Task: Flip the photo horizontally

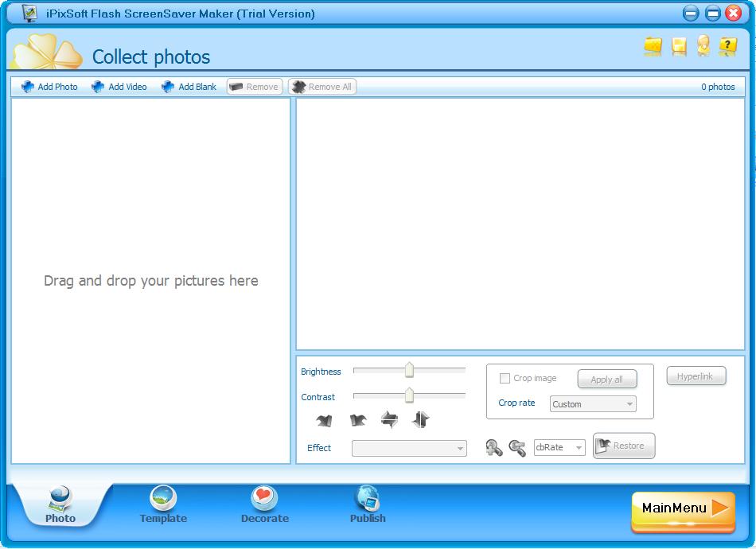Action: coord(389,420)
